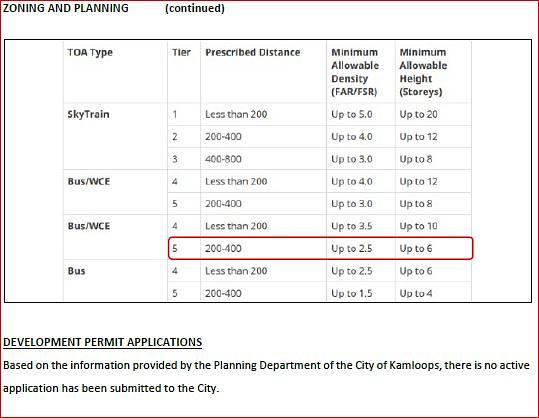The height and width of the screenshot is (418, 539).
Task: Click the (continued) text in the header
Action: (195, 8)
